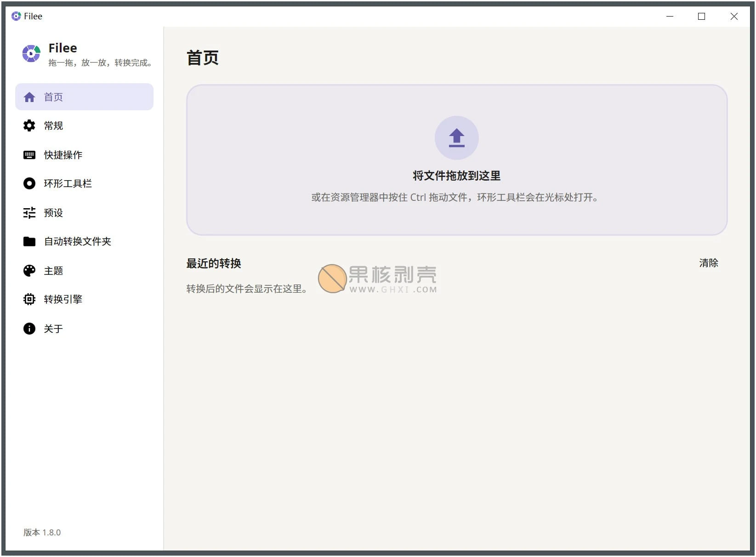This screenshot has height=557, width=756.
Task: Go to 快捷操作 page
Action: tap(84, 155)
